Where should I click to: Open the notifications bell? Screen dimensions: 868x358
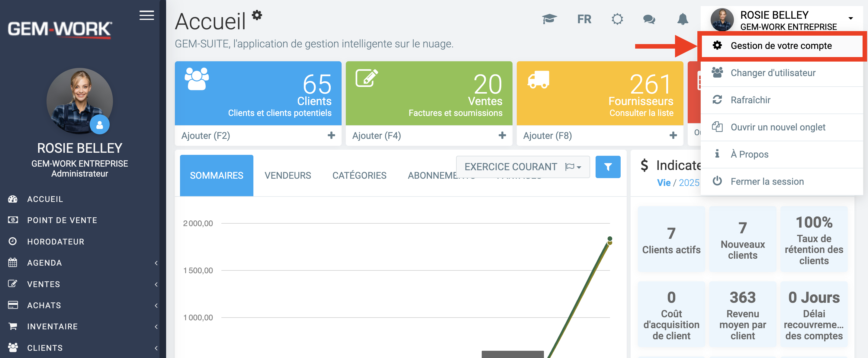pyautogui.click(x=682, y=19)
